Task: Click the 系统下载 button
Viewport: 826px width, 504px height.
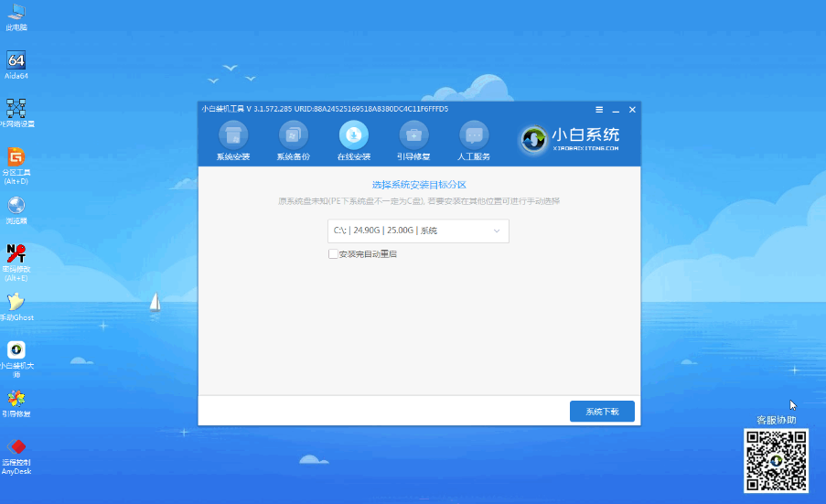Action: coord(602,412)
